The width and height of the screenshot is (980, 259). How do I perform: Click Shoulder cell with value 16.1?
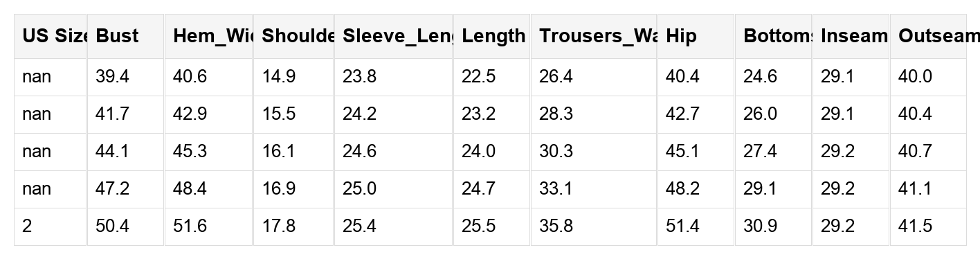click(x=293, y=152)
